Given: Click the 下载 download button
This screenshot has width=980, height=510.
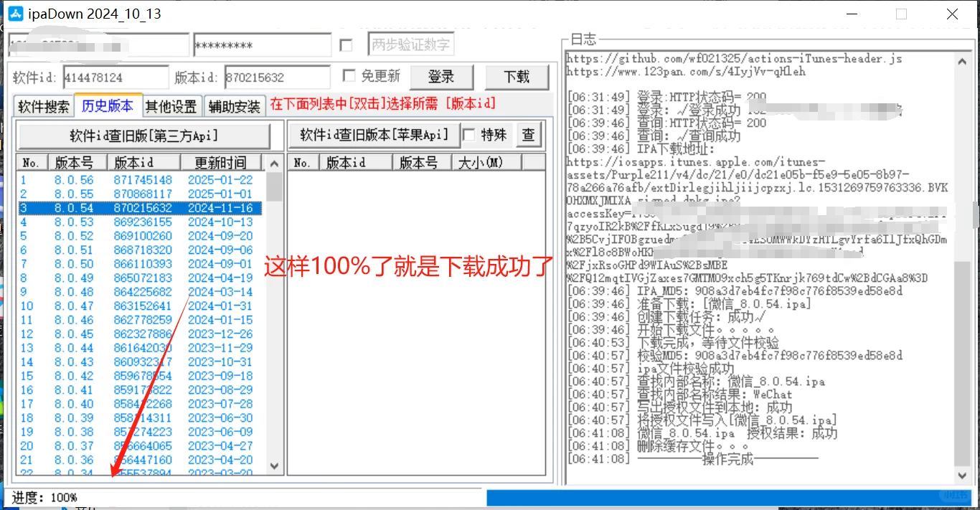Looking at the screenshot, I should click(517, 76).
